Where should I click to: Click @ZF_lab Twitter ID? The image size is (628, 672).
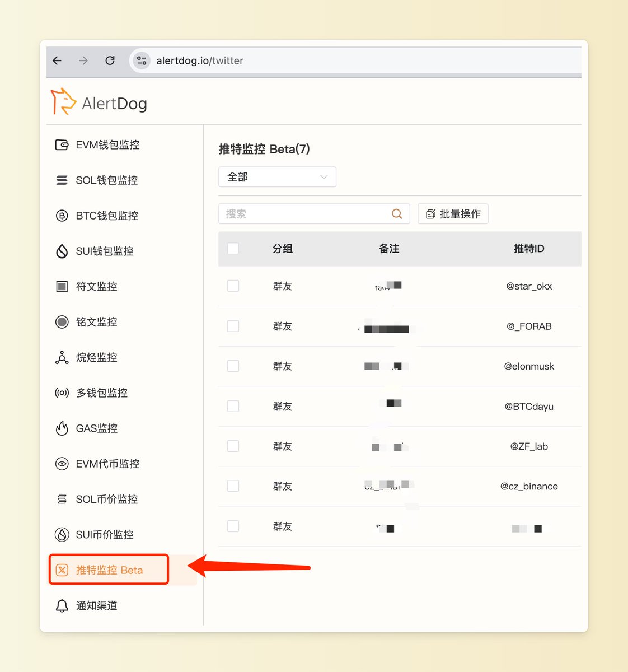pyautogui.click(x=529, y=446)
